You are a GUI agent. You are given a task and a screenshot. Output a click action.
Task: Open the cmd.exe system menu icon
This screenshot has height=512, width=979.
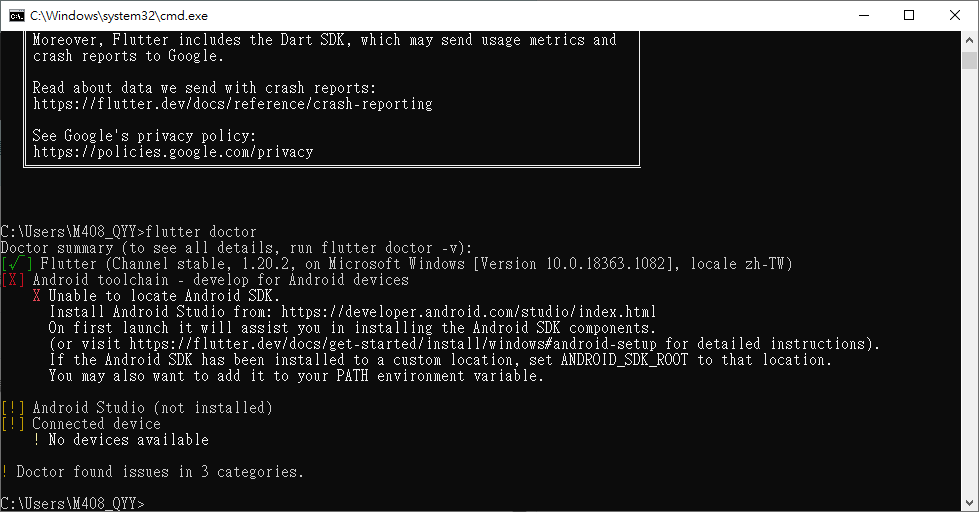coord(17,16)
